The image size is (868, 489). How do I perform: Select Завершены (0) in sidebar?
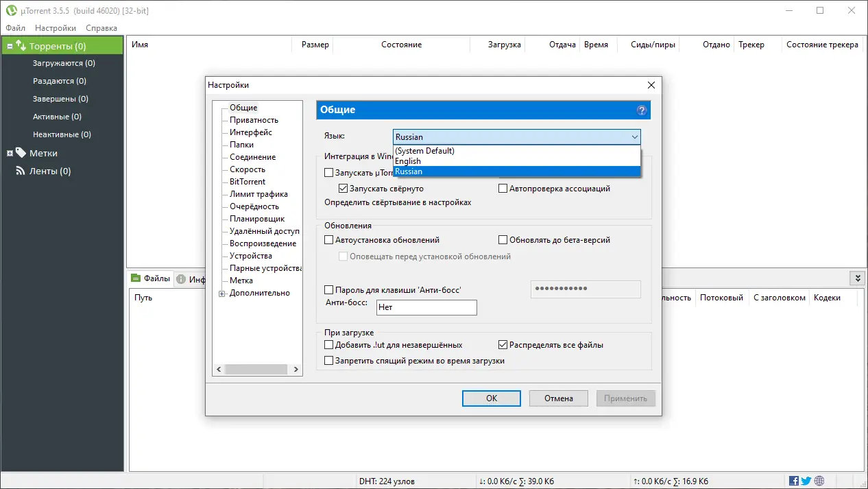point(60,99)
